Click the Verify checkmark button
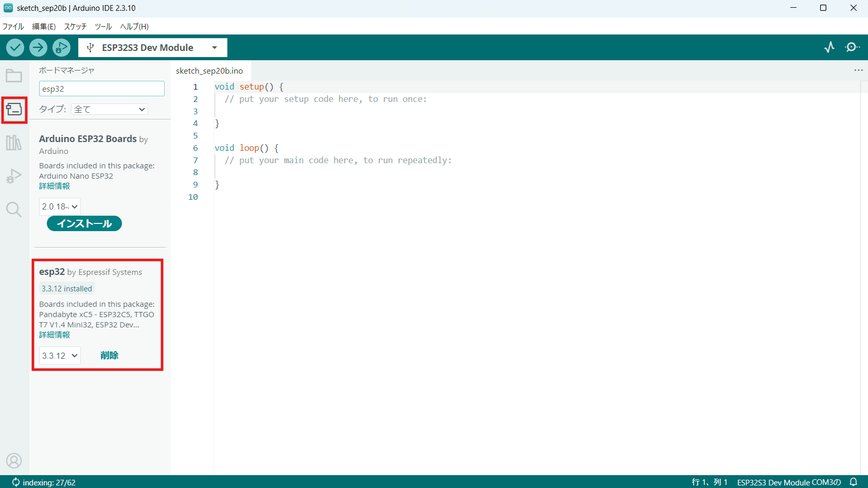The image size is (868, 488). (15, 48)
